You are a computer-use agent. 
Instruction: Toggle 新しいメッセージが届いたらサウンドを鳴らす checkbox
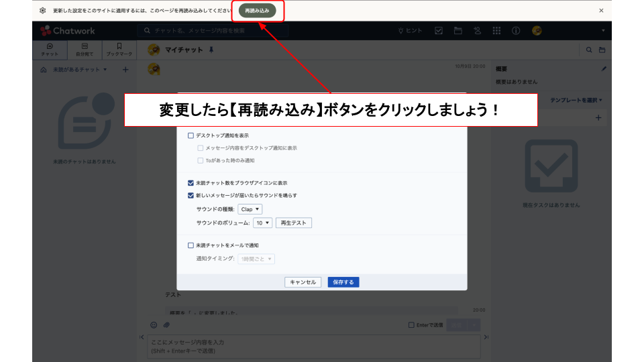pos(191,195)
